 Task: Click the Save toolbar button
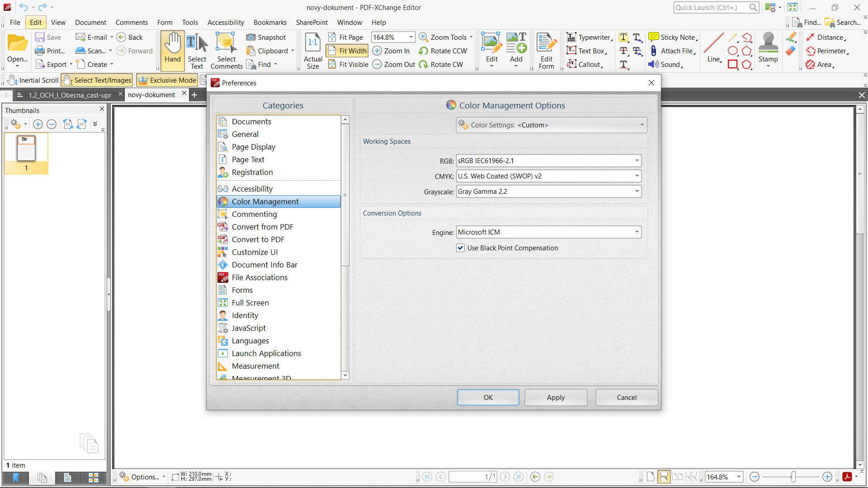48,38
